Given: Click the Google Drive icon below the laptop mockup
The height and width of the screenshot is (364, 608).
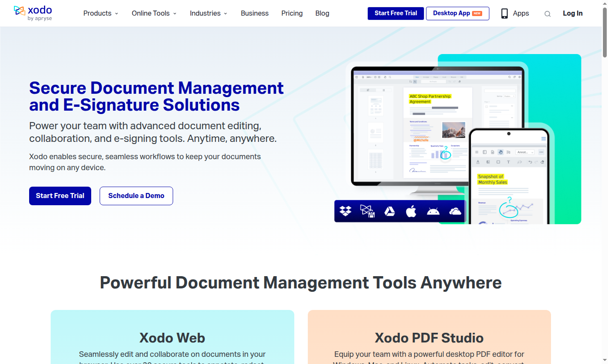Looking at the screenshot, I should (389, 211).
